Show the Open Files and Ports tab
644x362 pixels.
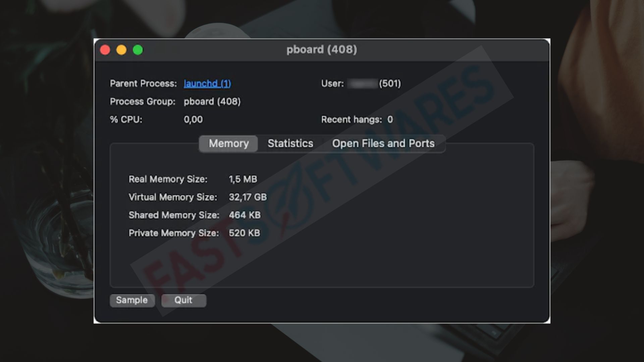(383, 143)
